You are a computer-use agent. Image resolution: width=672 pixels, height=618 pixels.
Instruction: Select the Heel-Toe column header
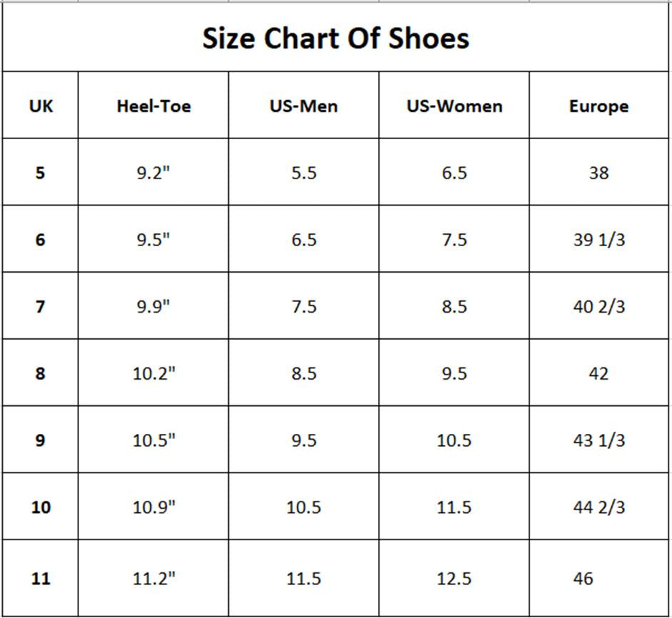point(153,106)
